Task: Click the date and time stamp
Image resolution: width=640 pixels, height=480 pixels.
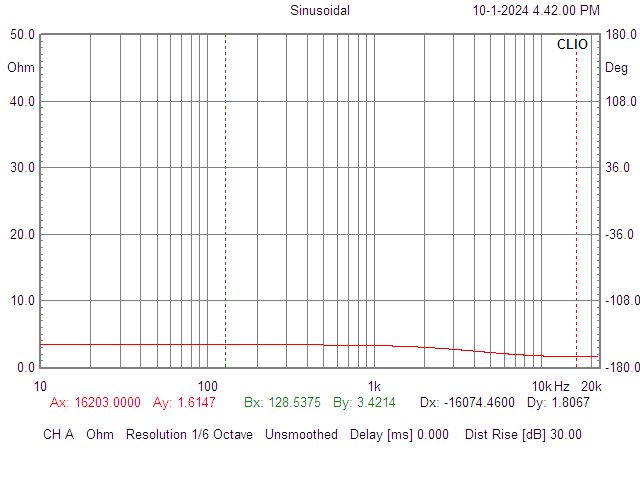Action: [x=536, y=11]
